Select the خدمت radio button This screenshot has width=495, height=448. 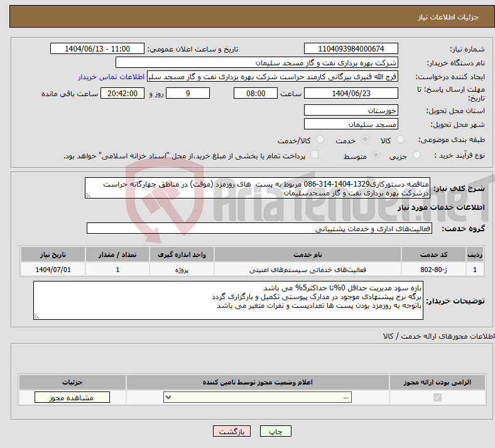(365, 139)
